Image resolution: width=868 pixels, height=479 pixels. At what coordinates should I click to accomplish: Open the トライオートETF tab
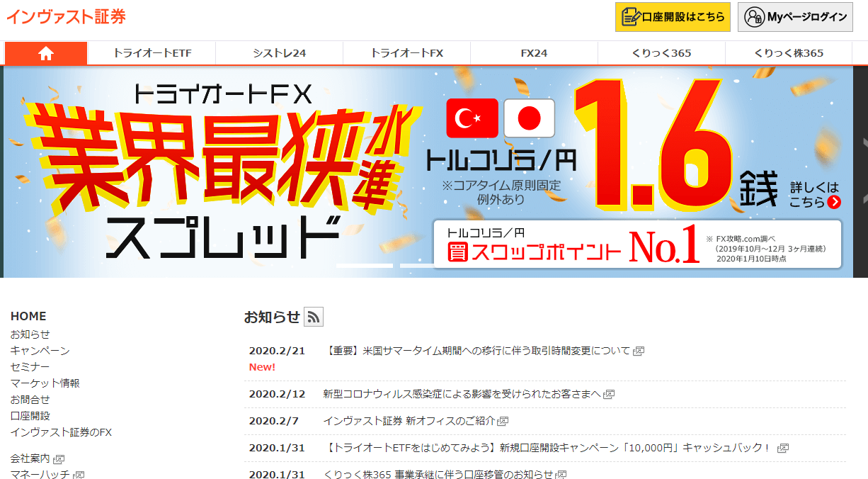click(152, 53)
